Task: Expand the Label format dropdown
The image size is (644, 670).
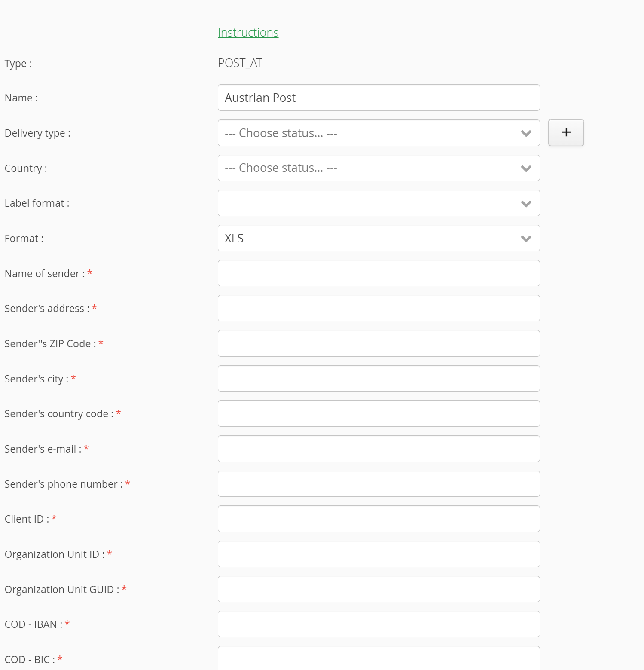Action: (x=378, y=203)
